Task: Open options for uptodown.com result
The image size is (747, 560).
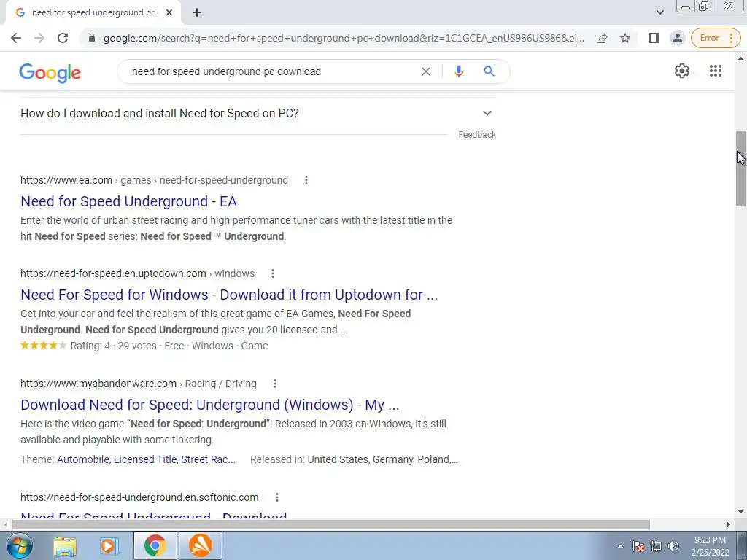Action: (273, 273)
